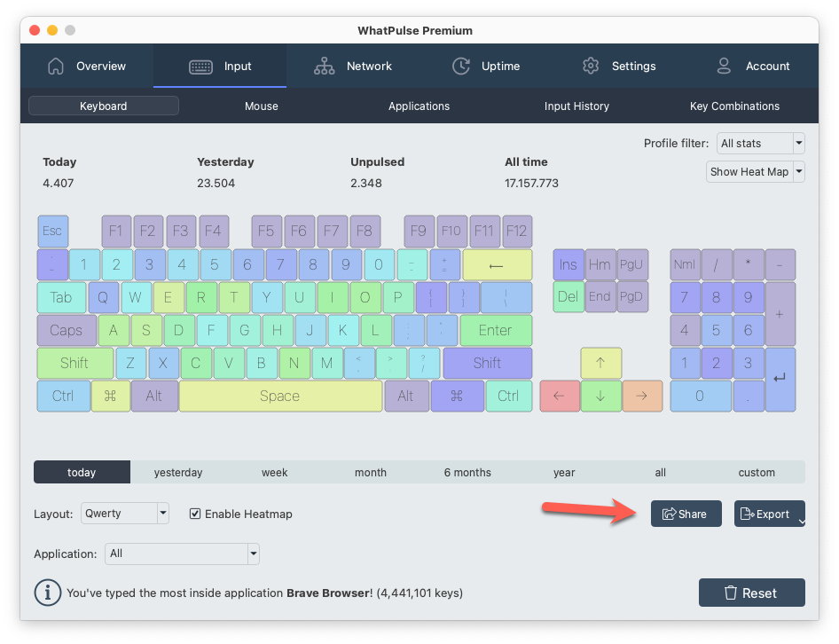Open the Network section icon
The image size is (839, 644).
click(324, 66)
